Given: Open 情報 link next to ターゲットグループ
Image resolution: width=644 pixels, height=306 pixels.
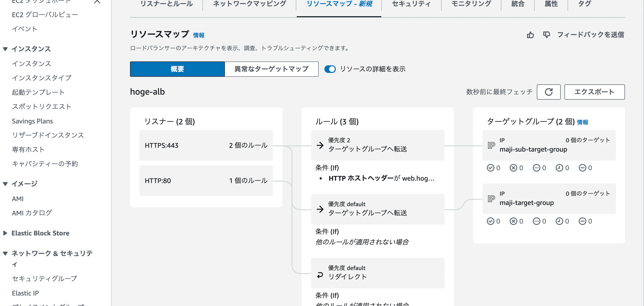Looking at the screenshot, I should 583,122.
